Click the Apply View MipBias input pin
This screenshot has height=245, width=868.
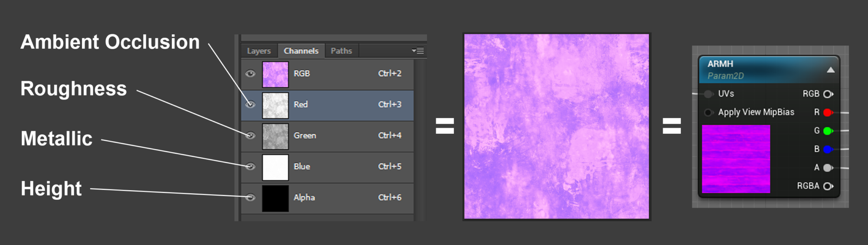(x=708, y=113)
